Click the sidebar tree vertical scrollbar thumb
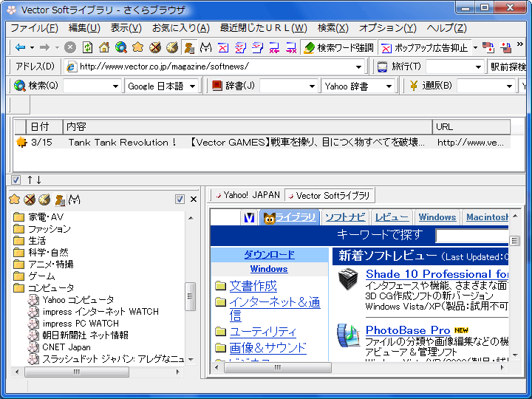Image resolution: width=532 pixels, height=399 pixels. [191, 296]
